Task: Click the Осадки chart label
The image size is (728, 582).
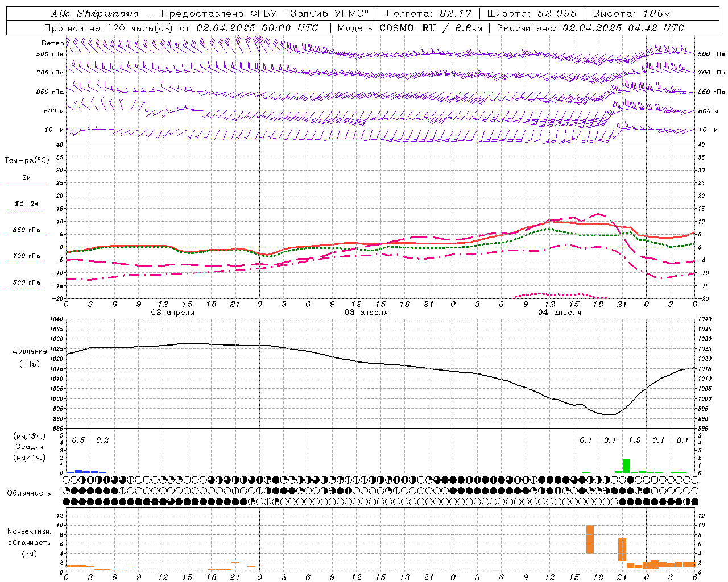Action: [29, 447]
